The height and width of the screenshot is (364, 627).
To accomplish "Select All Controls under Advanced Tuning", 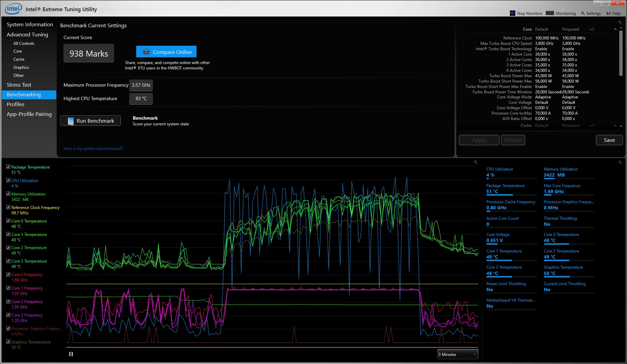I will tap(24, 43).
